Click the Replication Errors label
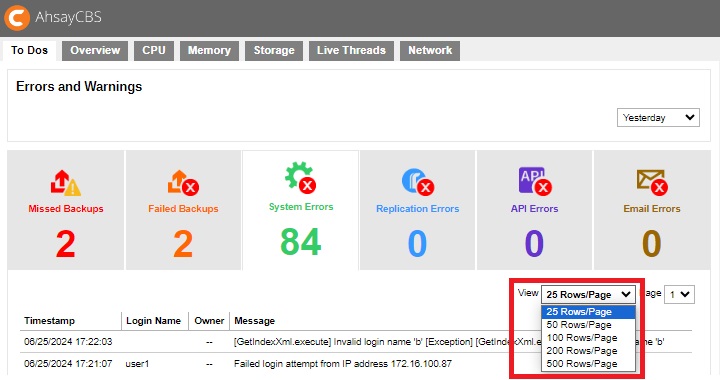This screenshot has height=380, width=720. coord(417,208)
